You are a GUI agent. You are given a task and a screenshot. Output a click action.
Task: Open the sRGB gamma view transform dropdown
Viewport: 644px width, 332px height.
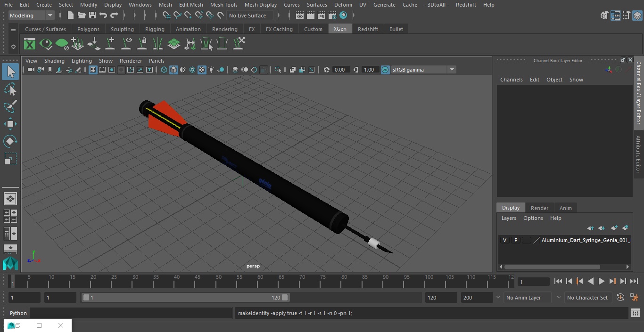pos(423,70)
